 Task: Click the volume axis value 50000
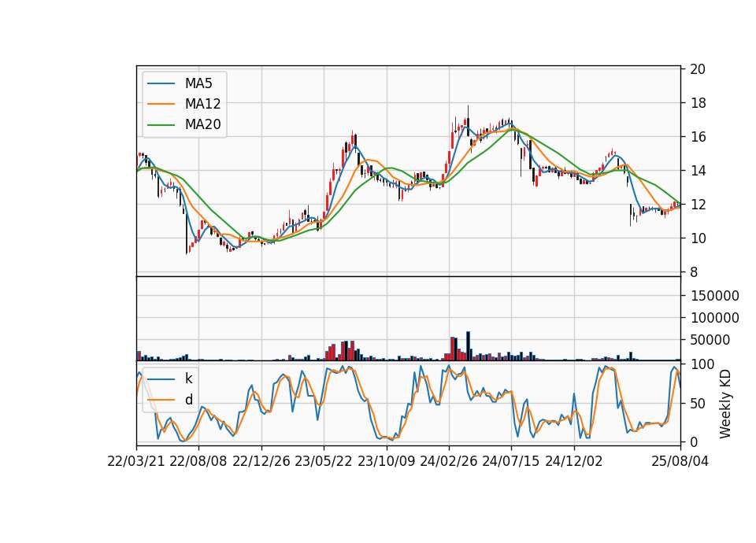tap(710, 340)
